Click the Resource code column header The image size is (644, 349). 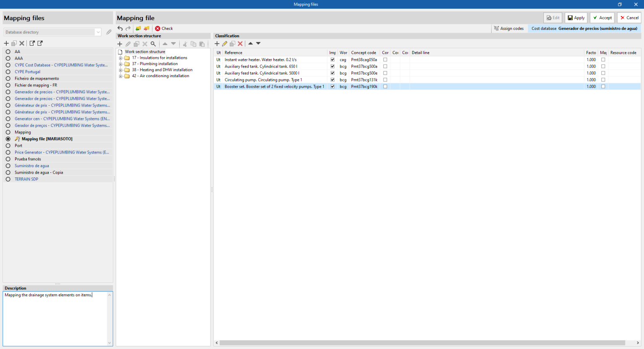coord(624,53)
